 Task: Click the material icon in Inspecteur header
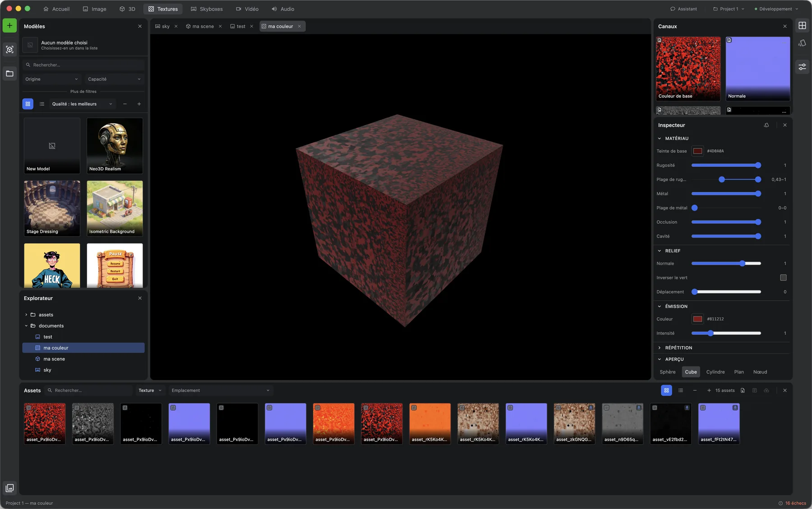(766, 125)
